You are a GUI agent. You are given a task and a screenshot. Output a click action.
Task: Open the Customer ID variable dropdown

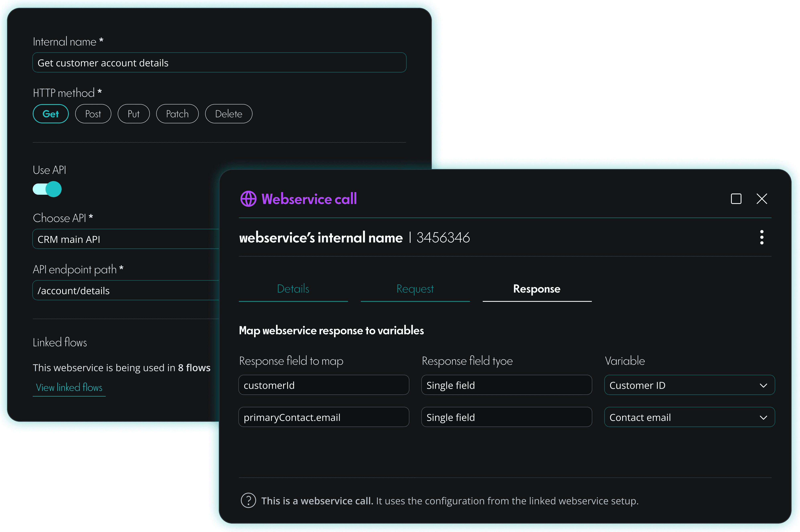click(x=689, y=385)
